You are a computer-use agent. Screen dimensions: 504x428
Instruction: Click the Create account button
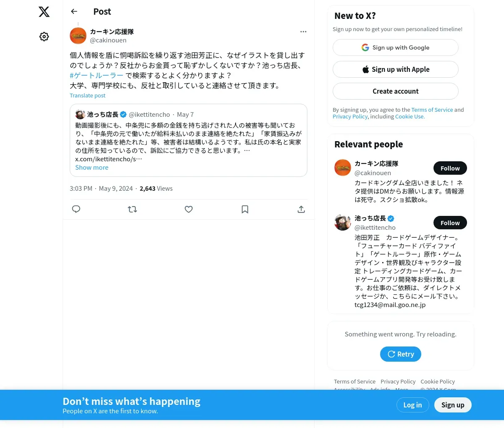point(396,91)
